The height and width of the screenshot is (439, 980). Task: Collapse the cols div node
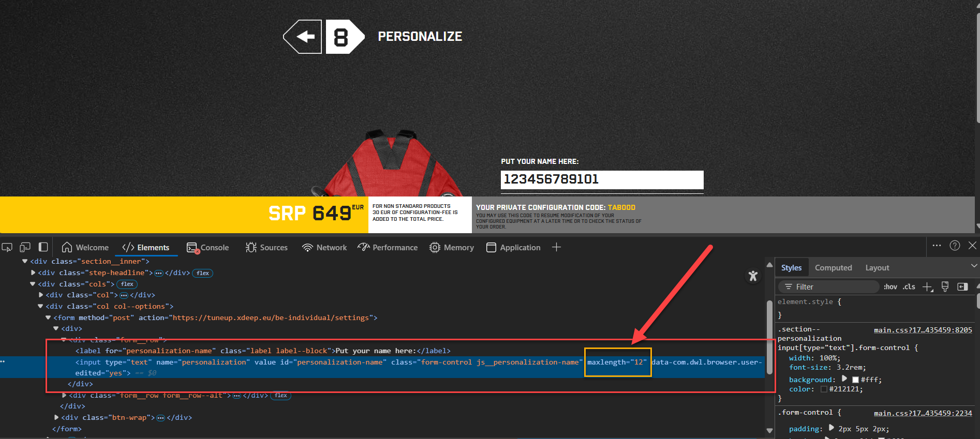tap(33, 284)
